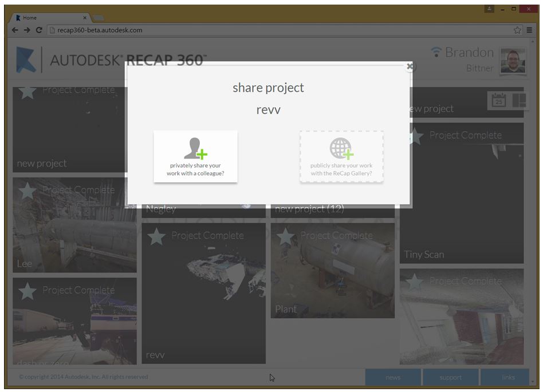Image resolution: width=543 pixels, height=392 pixels.
Task: Toggle star on the Plant project
Action: (x=285, y=236)
